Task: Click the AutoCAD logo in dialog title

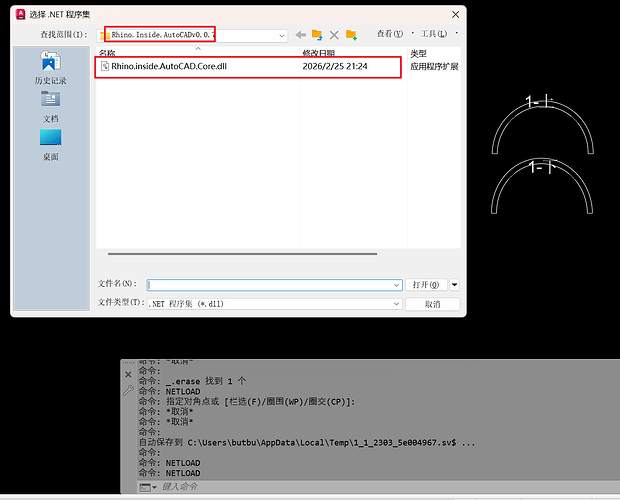Action: coord(20,15)
